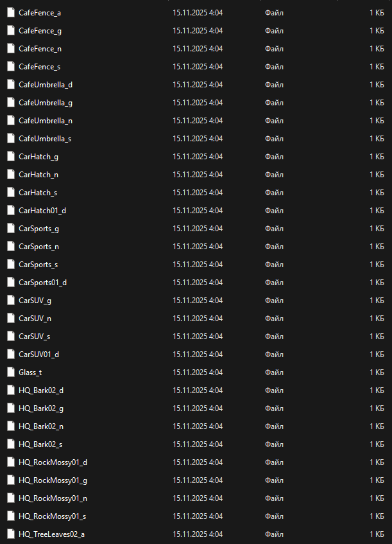Click the 1 КБ size of HQ_Bark02_s
The image size is (392, 544).
377,444
